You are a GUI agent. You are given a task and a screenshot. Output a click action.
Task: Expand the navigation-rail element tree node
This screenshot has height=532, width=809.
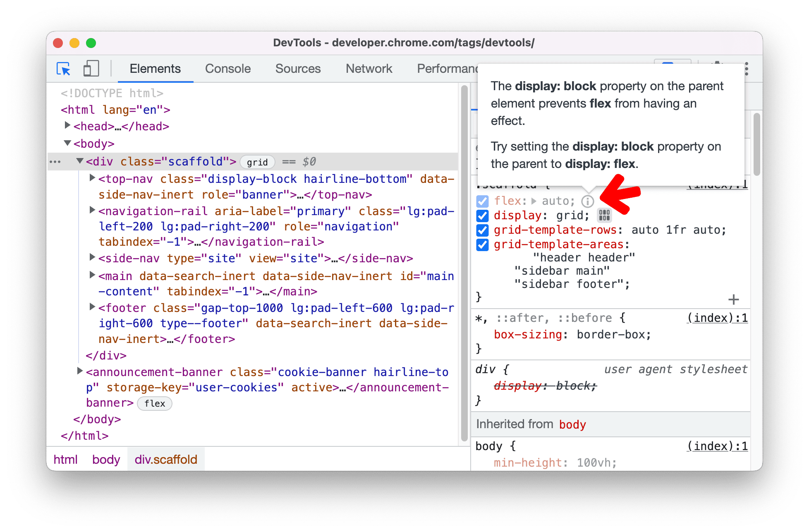point(91,212)
